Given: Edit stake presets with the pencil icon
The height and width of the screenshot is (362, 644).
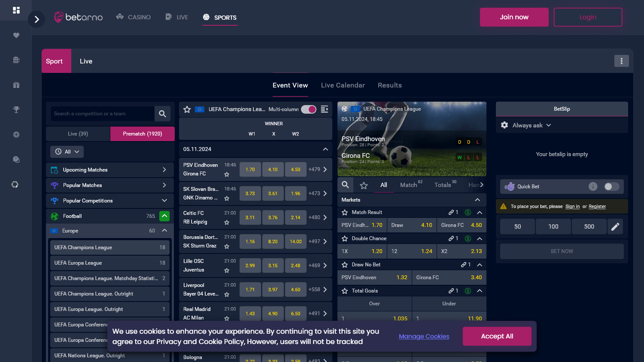Looking at the screenshot, I should click(x=615, y=226).
